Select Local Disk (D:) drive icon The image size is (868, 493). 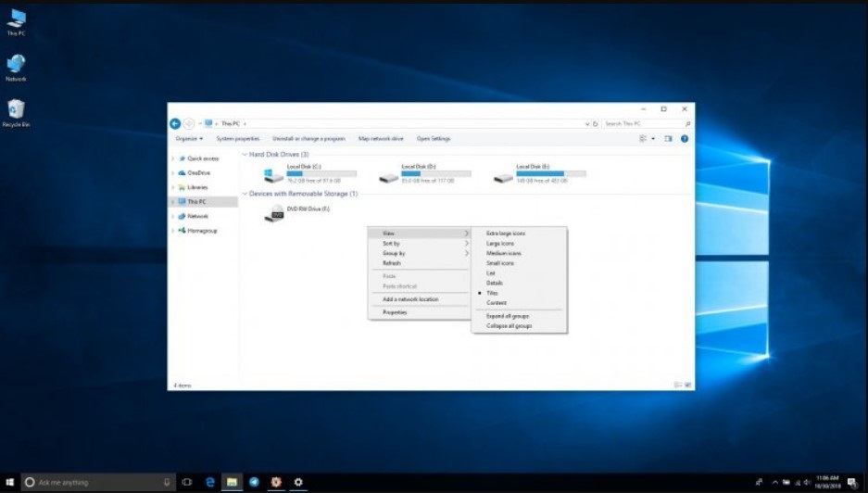pos(388,177)
